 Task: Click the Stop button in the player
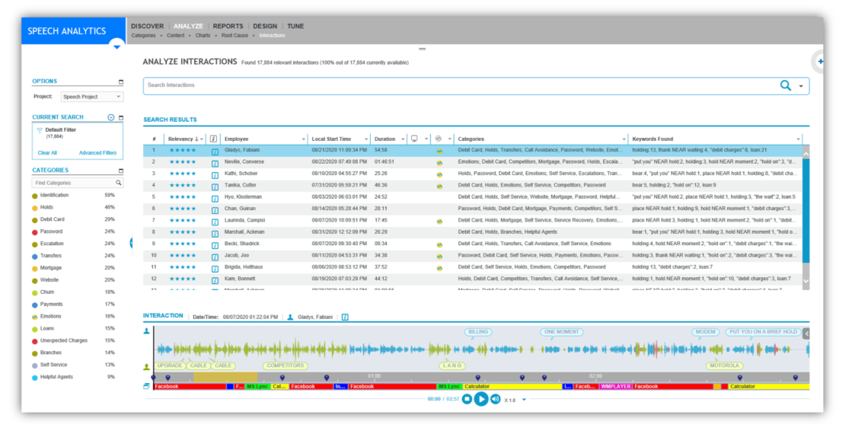[x=467, y=399]
